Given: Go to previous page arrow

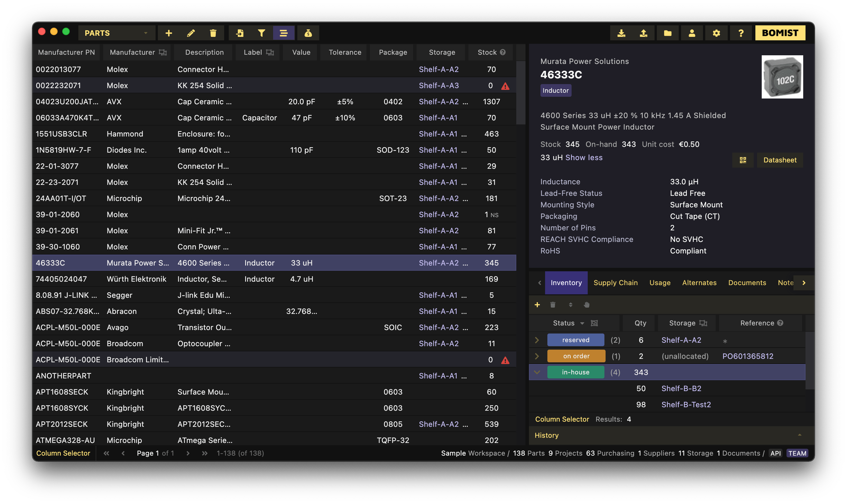Looking at the screenshot, I should coord(123,453).
